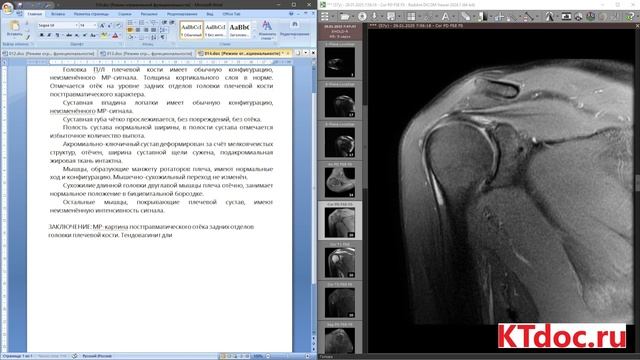Click the help question mark icon
The width and height of the screenshot is (640, 360).
pyautogui.click(x=631, y=16)
